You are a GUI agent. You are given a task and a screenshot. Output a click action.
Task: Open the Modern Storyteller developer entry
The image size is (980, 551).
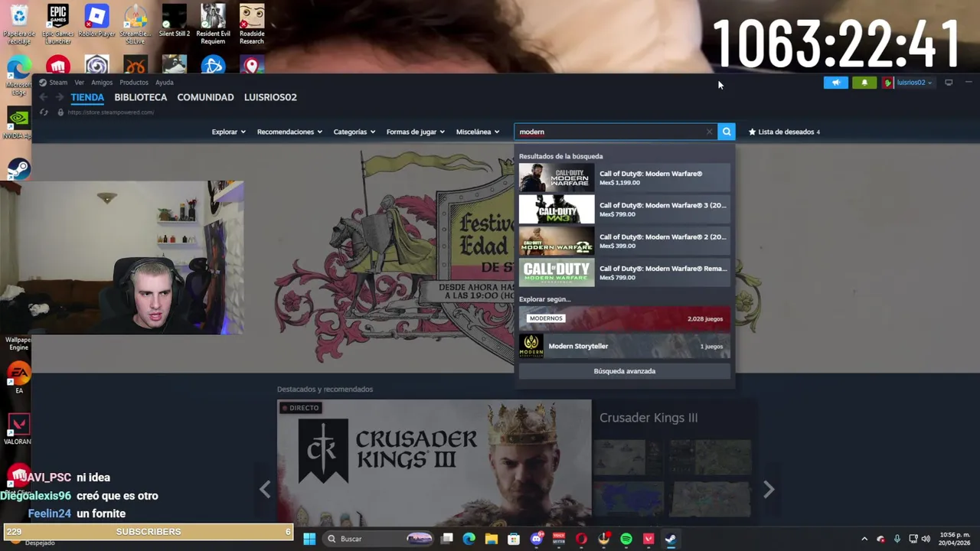tap(624, 346)
